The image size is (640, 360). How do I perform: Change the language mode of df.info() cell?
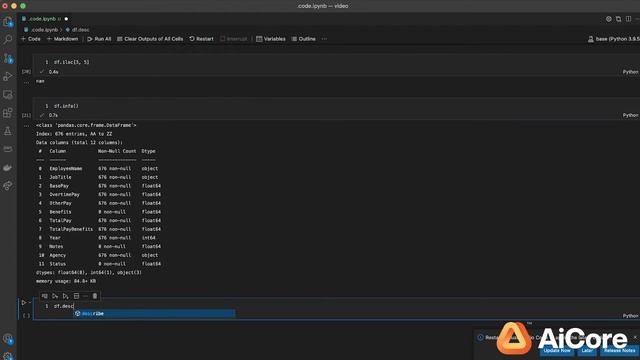tap(630, 115)
